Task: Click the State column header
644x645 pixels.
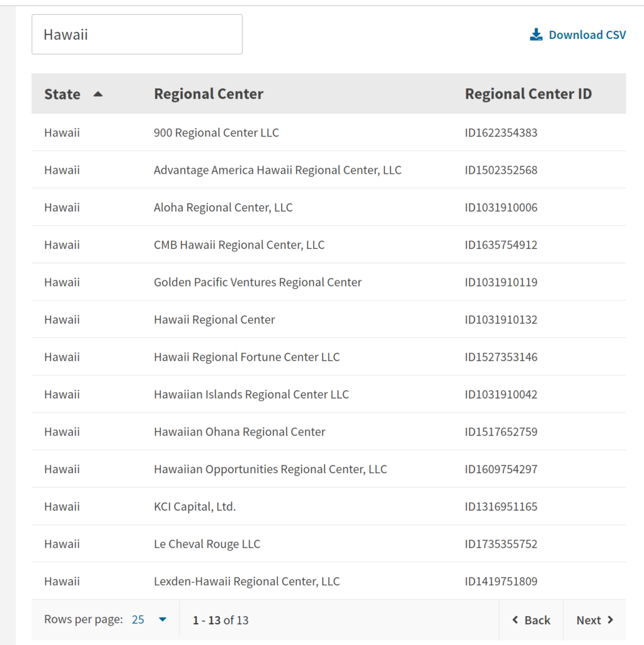Action: [x=62, y=94]
